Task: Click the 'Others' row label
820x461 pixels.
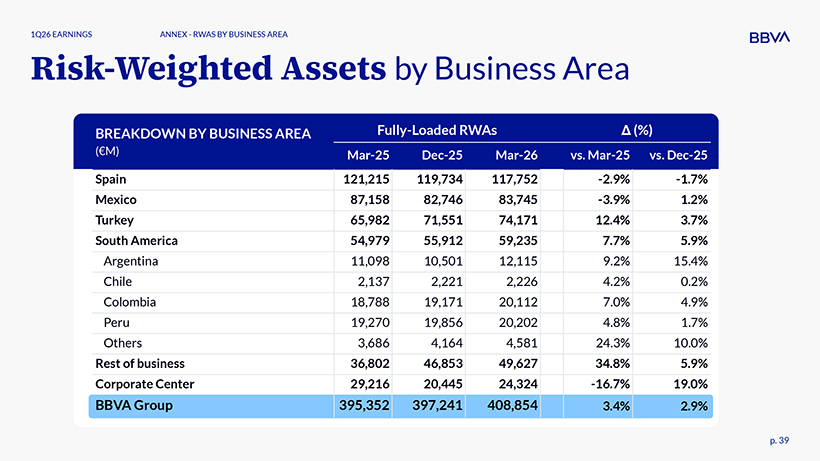Action: pos(122,343)
